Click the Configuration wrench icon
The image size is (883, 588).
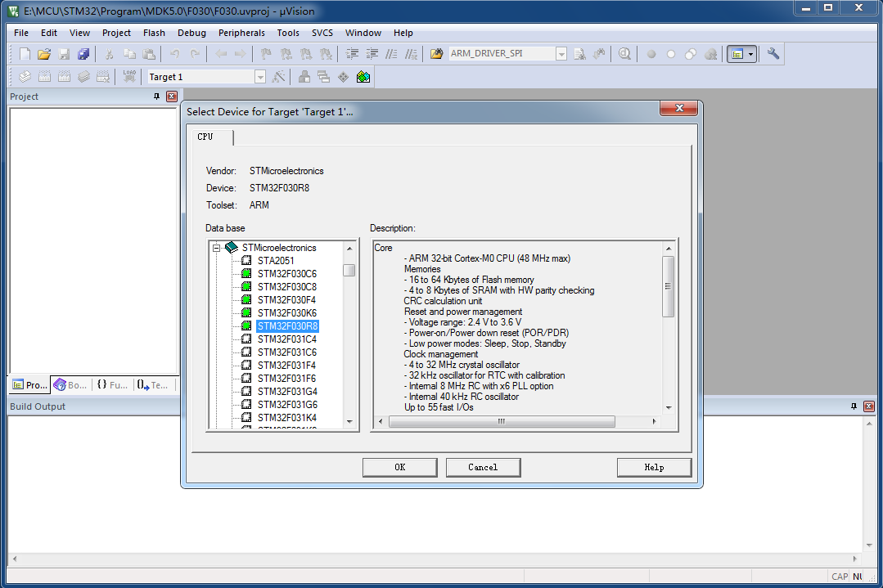773,54
